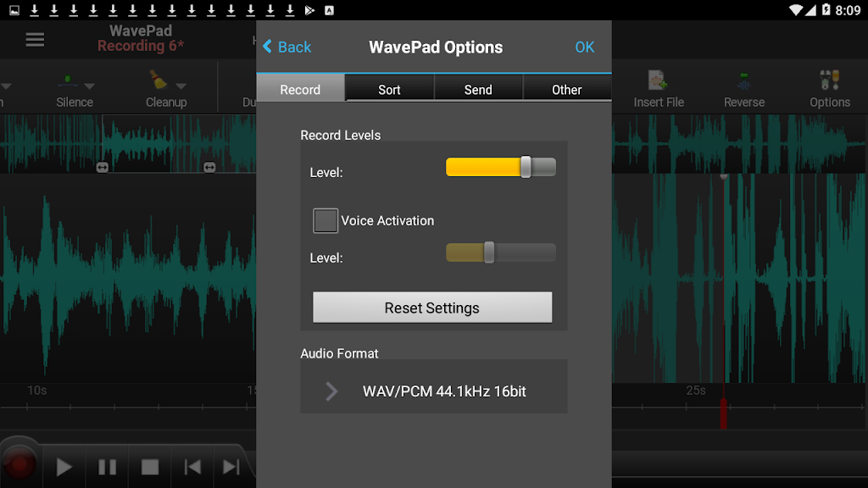Adjust the Record Levels yellow slider

click(500, 167)
